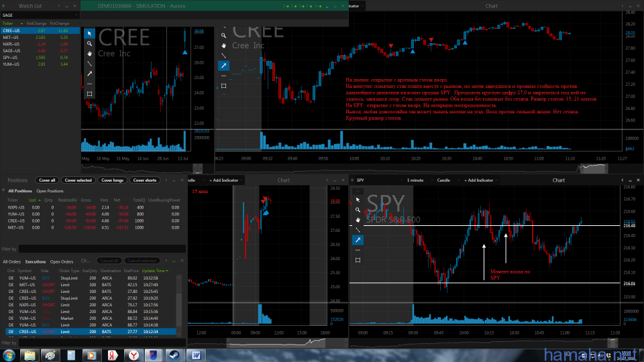Expand Positions panel overflow arrow
644x362 pixels.
point(166,180)
